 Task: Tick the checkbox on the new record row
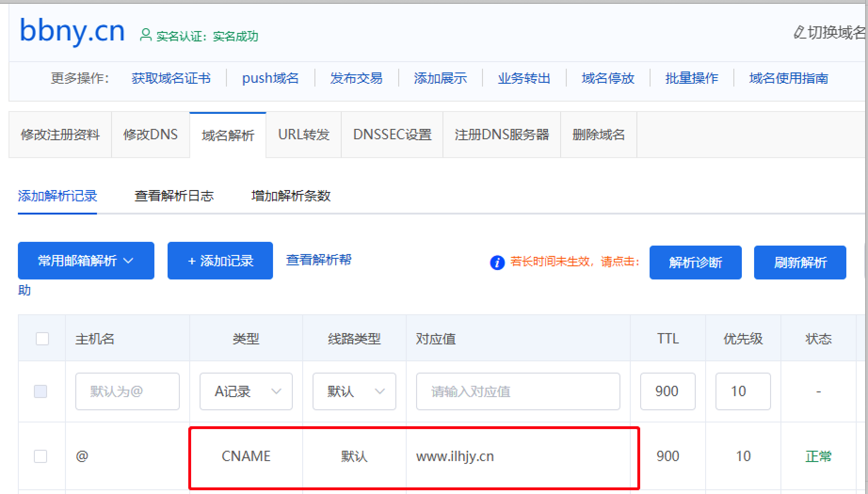pos(40,391)
